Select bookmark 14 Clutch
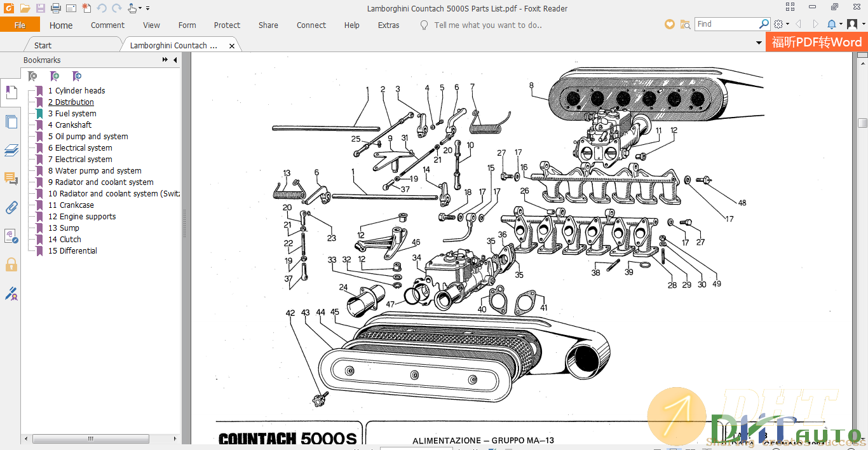 tap(65, 240)
